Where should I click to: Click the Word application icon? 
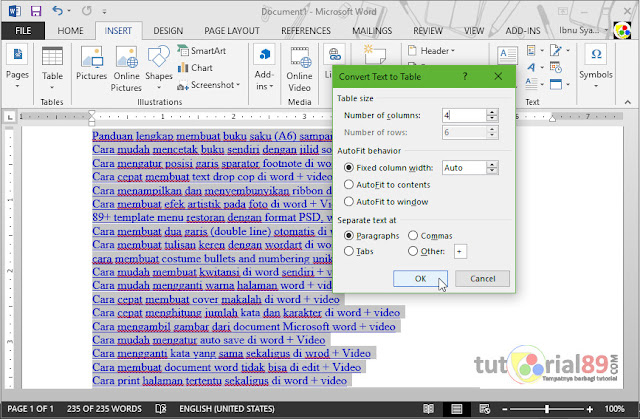[x=14, y=11]
